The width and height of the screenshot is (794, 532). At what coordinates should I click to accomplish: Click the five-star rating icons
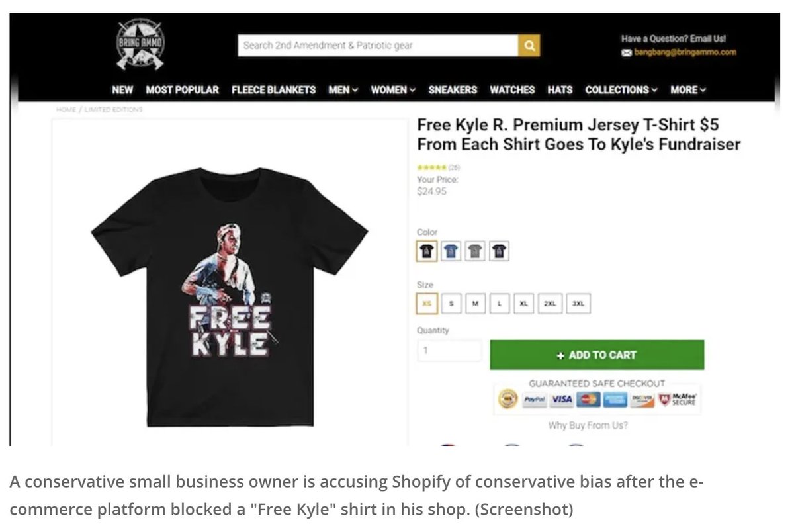(431, 169)
